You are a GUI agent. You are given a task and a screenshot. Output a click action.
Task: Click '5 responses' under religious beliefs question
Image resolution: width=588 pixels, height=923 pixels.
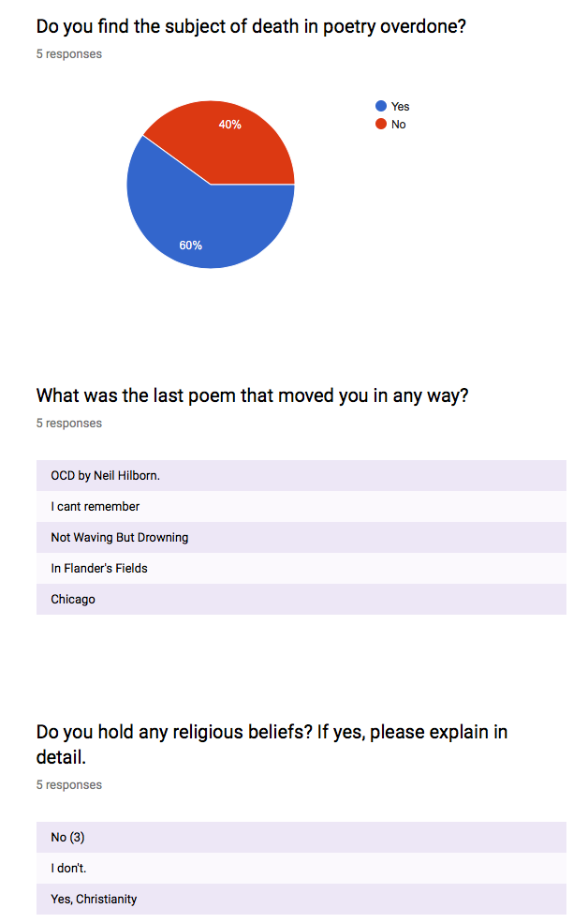pos(69,785)
